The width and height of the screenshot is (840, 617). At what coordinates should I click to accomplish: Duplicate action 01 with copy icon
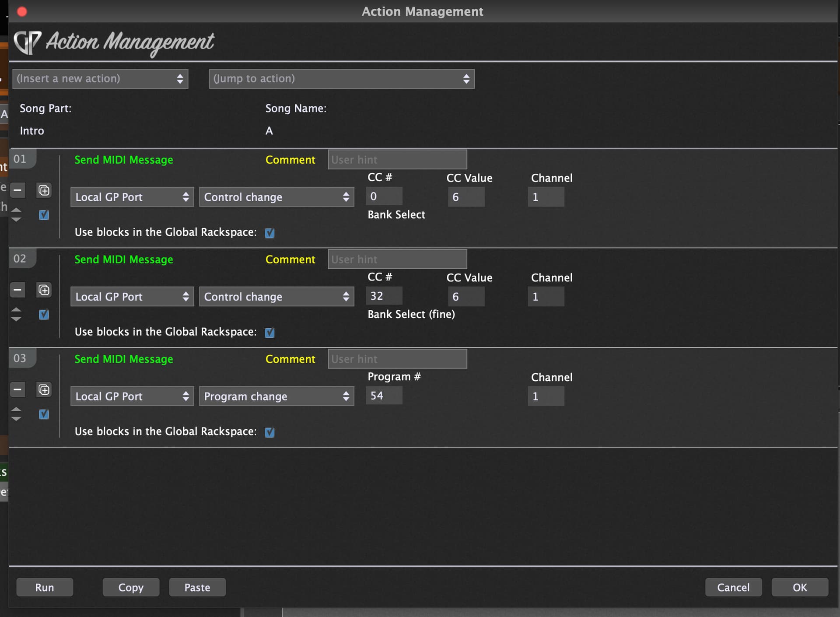(44, 190)
